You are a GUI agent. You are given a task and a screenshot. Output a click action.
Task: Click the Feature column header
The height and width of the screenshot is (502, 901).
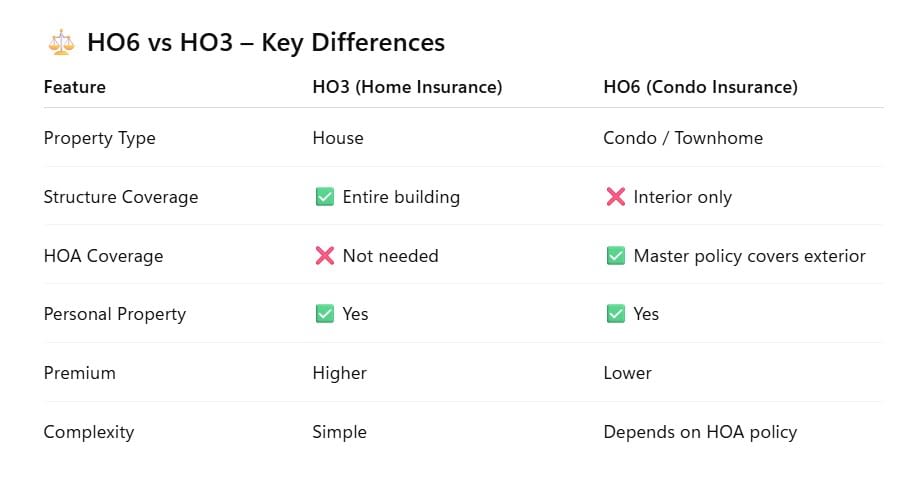pos(75,87)
